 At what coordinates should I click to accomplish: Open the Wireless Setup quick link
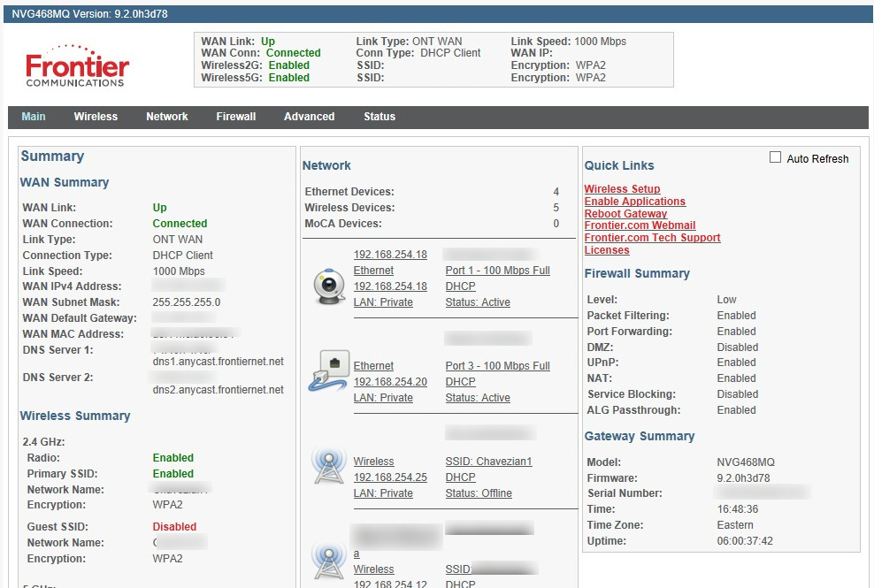622,189
